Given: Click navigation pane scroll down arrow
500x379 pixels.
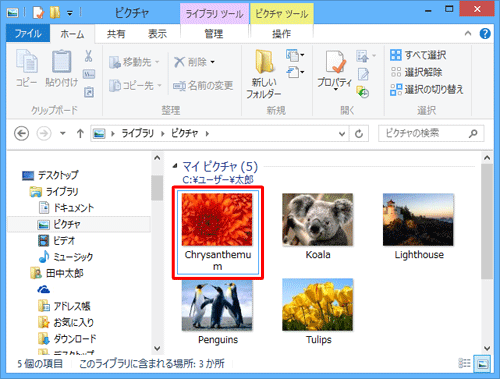Looking at the screenshot, I should (x=157, y=348).
